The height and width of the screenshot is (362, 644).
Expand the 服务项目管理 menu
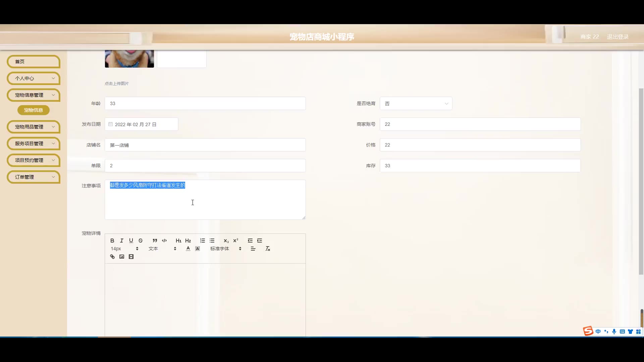click(33, 143)
